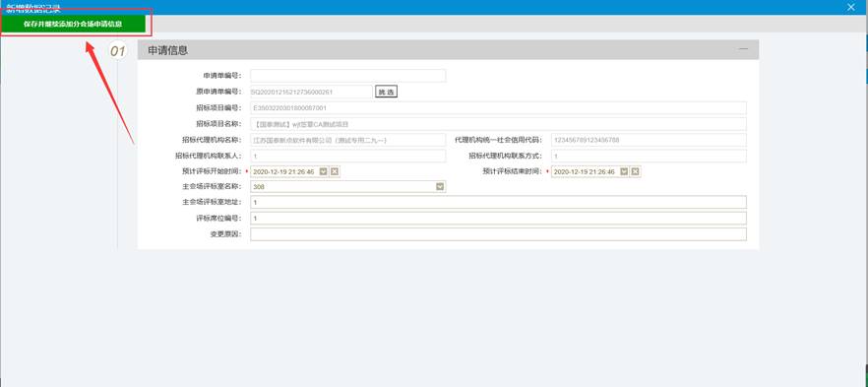This screenshot has width=868, height=387.
Task: Click the 招标代理机构联系方式 field
Action: click(649, 157)
